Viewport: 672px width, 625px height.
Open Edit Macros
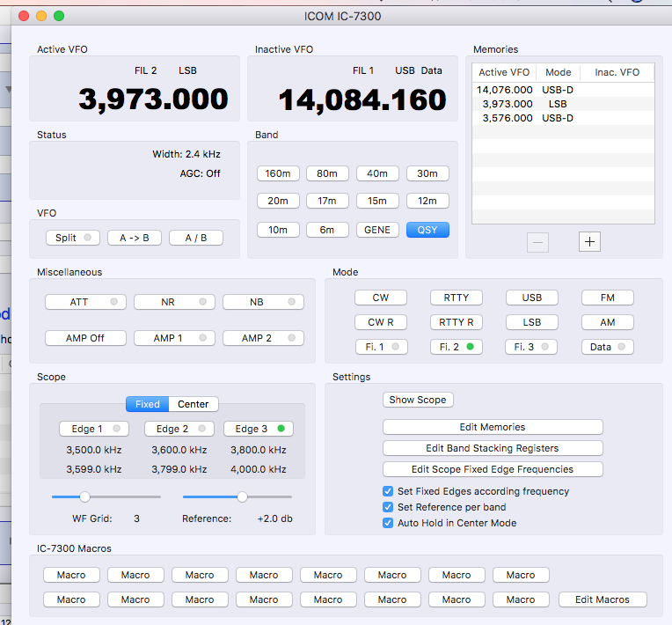[x=603, y=599]
